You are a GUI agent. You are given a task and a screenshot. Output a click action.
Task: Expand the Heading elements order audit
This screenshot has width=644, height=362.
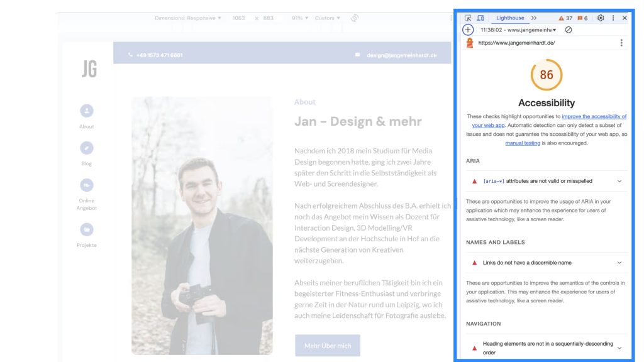547,348
